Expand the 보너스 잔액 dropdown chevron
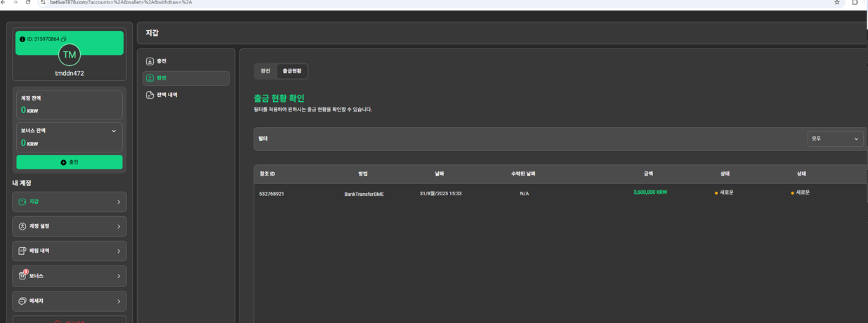Screen dimensions: 868x323 pos(114,131)
